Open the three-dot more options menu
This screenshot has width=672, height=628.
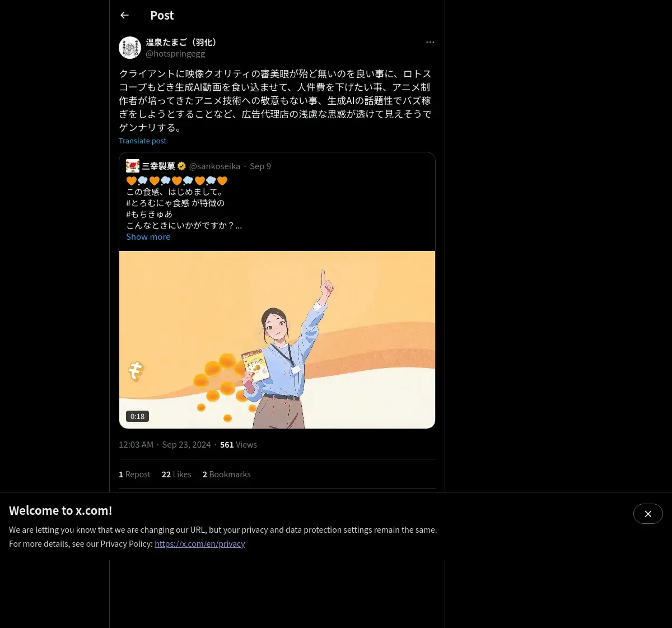click(x=430, y=43)
